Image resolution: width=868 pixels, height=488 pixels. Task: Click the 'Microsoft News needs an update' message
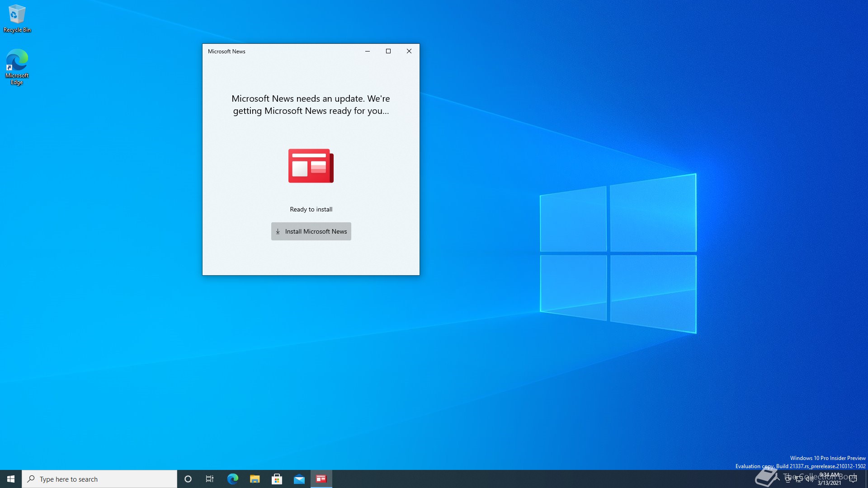(311, 105)
